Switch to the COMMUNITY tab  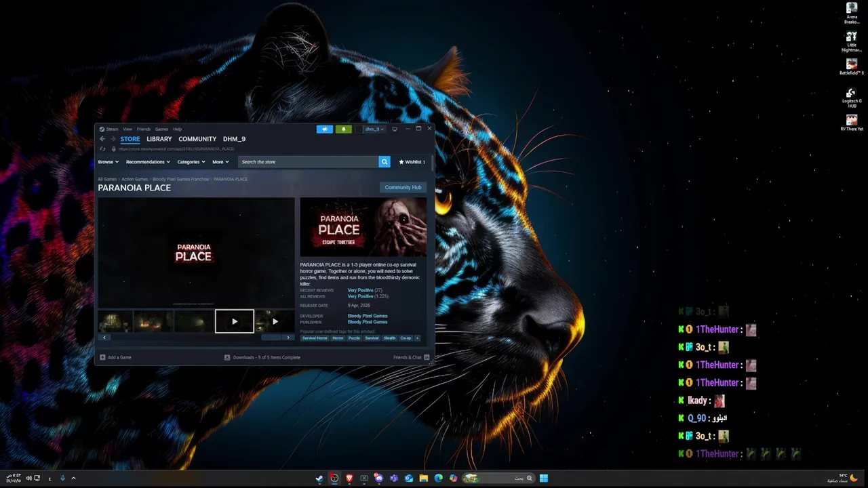(x=197, y=139)
